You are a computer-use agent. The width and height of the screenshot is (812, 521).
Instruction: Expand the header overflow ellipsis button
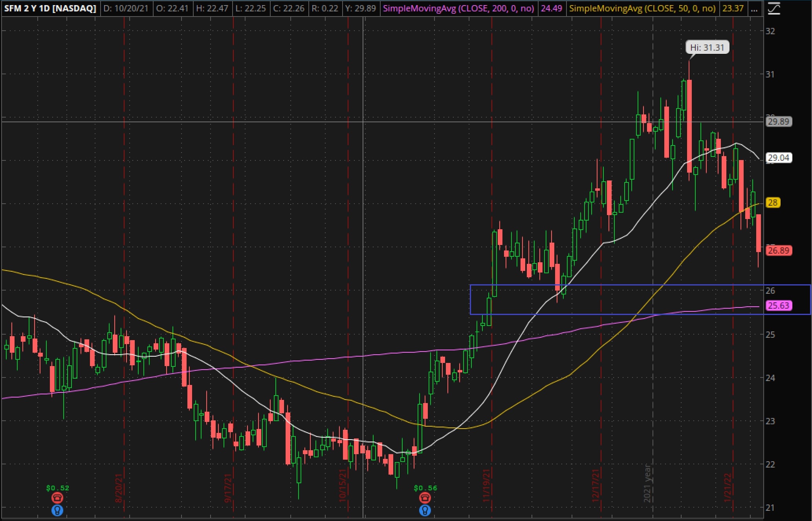click(754, 9)
